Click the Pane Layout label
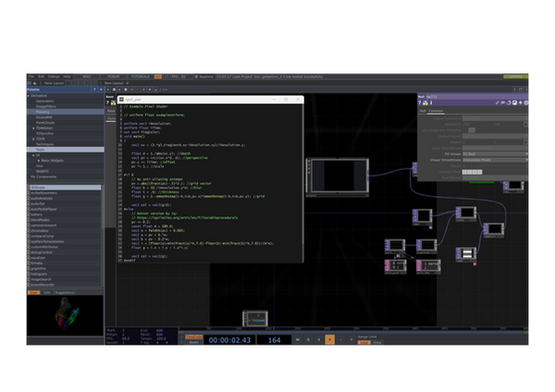 tap(54, 83)
